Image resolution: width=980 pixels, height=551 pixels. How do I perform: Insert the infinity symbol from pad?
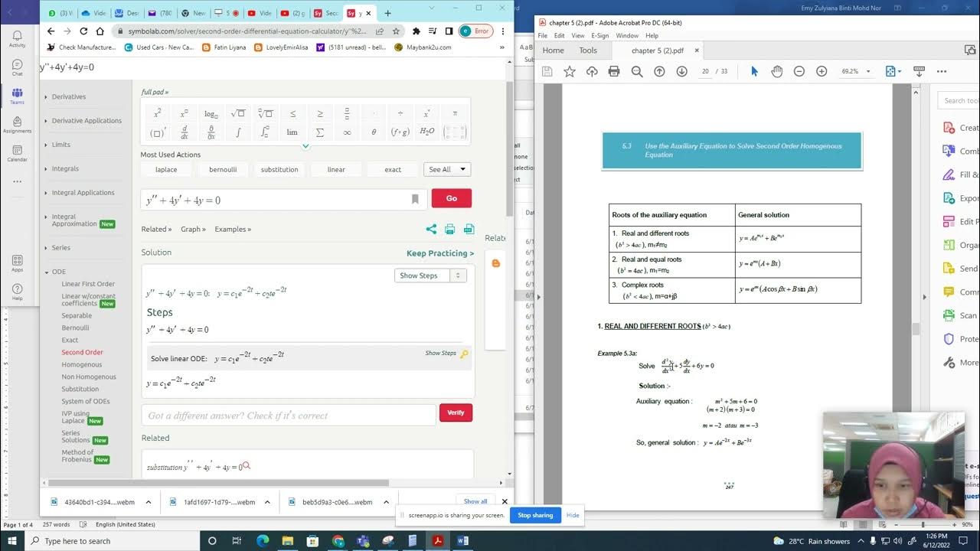(347, 132)
